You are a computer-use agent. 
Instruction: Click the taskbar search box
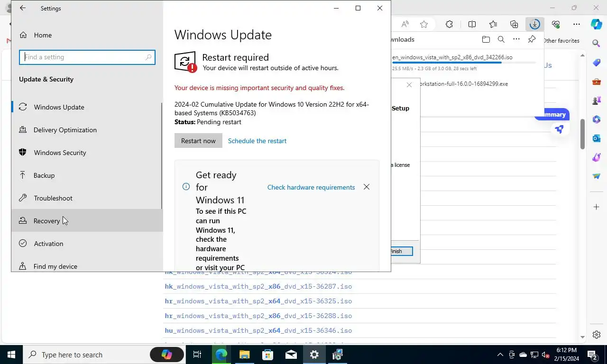[104, 355]
